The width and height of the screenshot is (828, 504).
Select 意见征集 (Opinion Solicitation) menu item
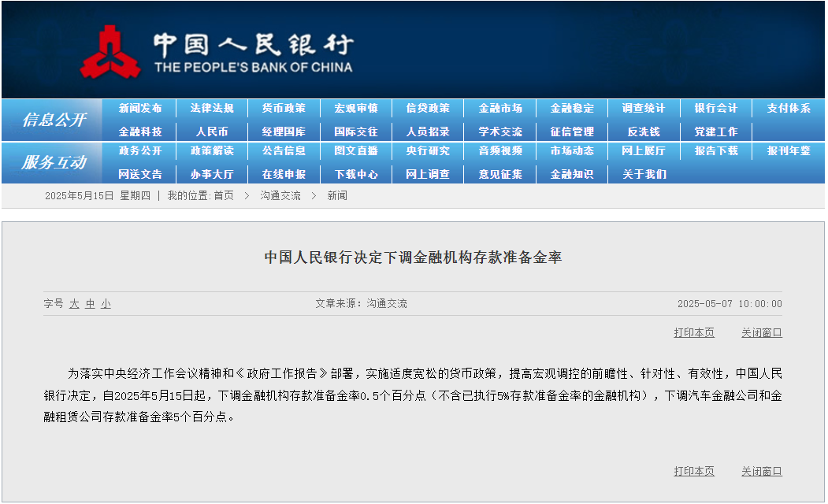[x=499, y=173]
